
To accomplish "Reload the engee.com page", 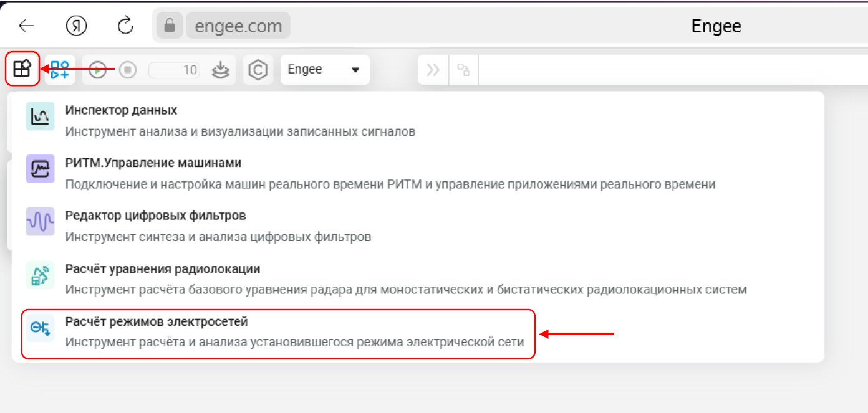I will pyautogui.click(x=125, y=26).
